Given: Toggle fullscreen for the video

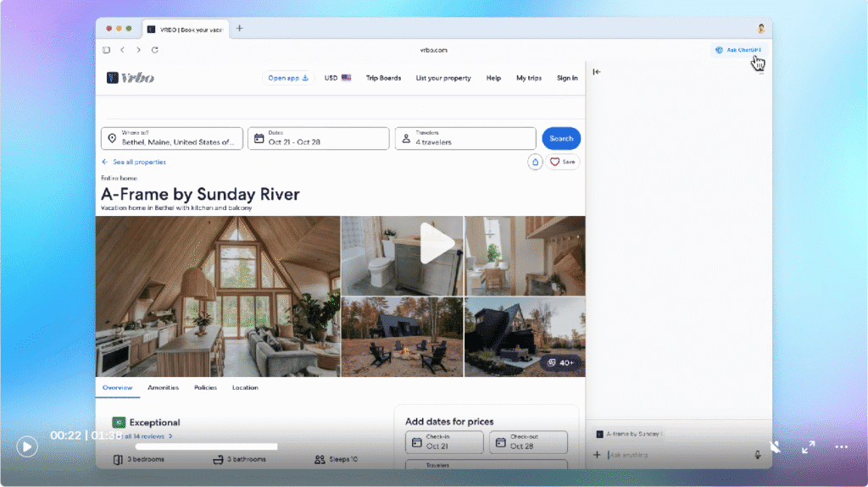Looking at the screenshot, I should point(808,446).
